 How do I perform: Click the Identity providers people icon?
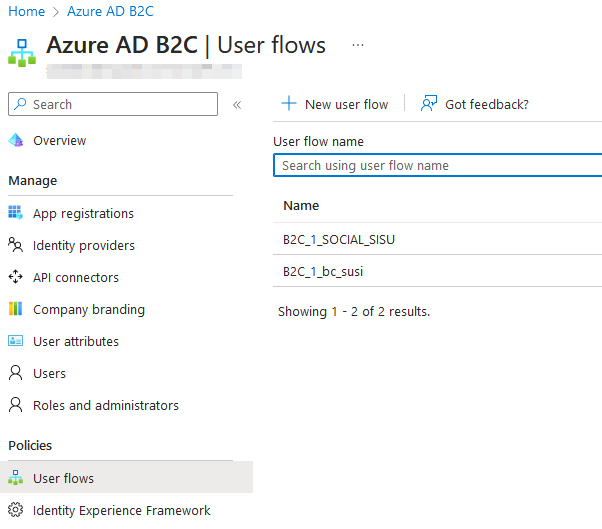[15, 245]
